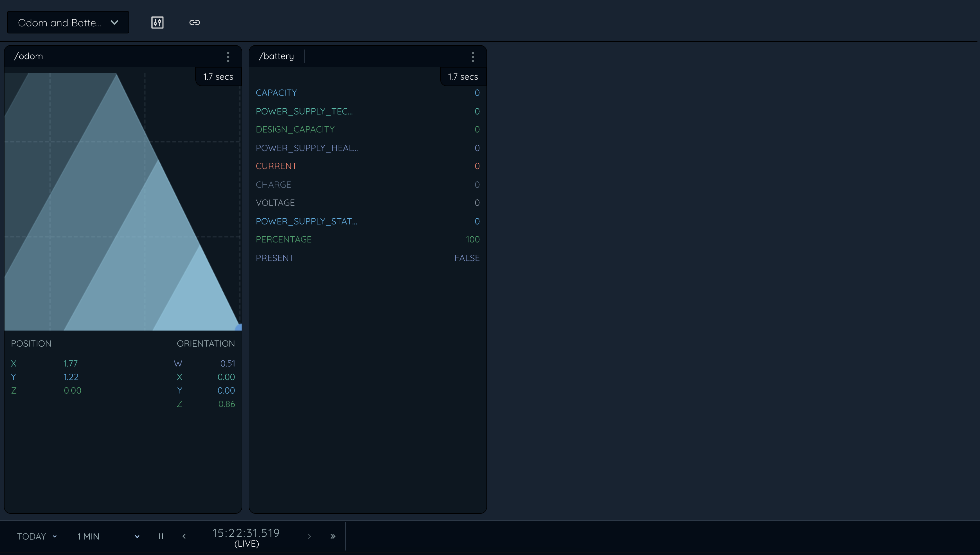Click the 15:22:31.519 live timestamp
Image resolution: width=980 pixels, height=555 pixels.
(246, 533)
